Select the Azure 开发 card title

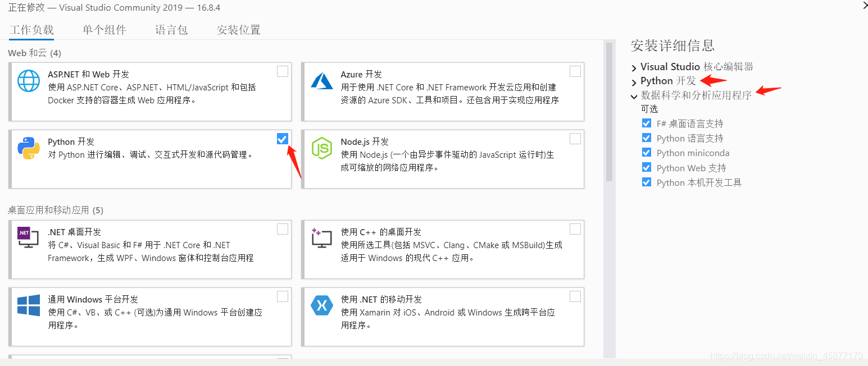click(x=361, y=74)
